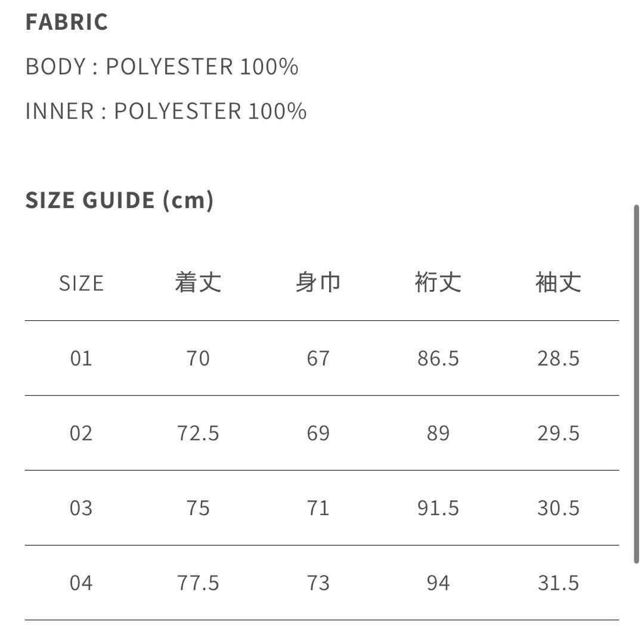Click the 71 width value for size 03

(x=318, y=508)
